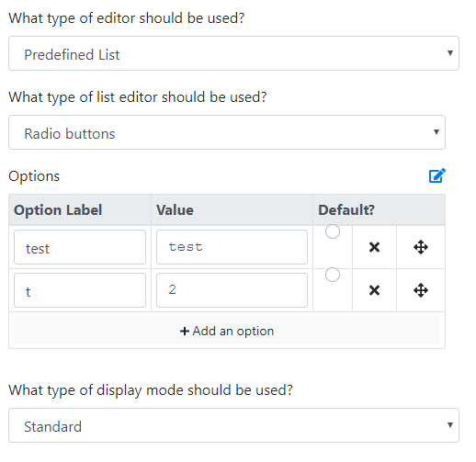Grab move handle of 't' row

tap(421, 290)
